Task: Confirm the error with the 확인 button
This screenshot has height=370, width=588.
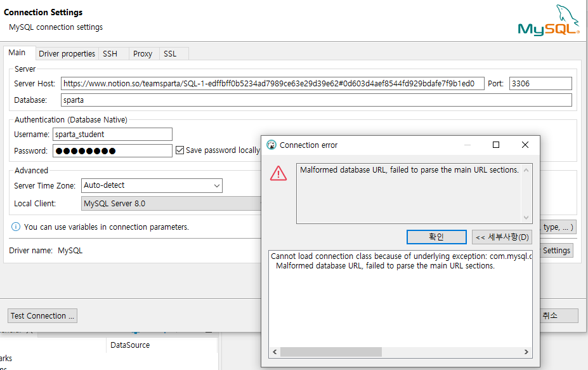Action: click(436, 237)
